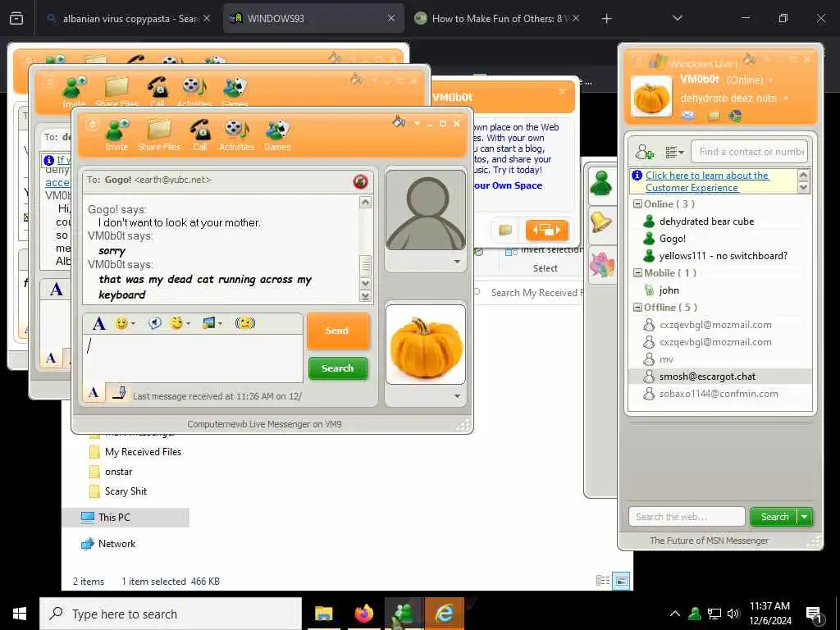Switch Explorer to large thumbnails view icon

point(621,581)
